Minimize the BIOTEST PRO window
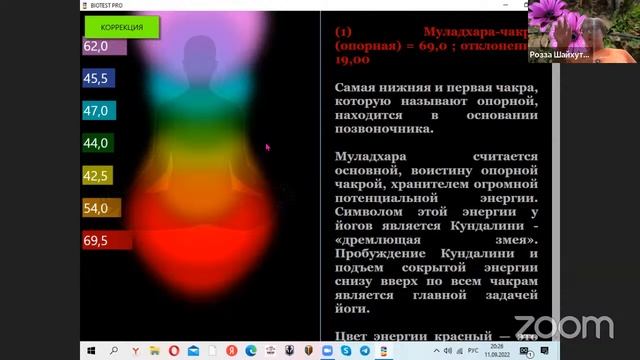Viewport: 640px width, 360px height. click(x=506, y=5)
